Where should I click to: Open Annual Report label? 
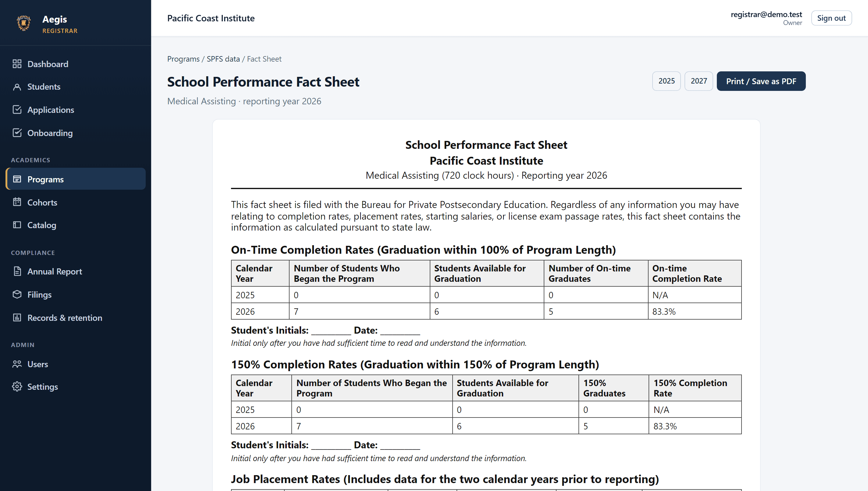pos(55,271)
